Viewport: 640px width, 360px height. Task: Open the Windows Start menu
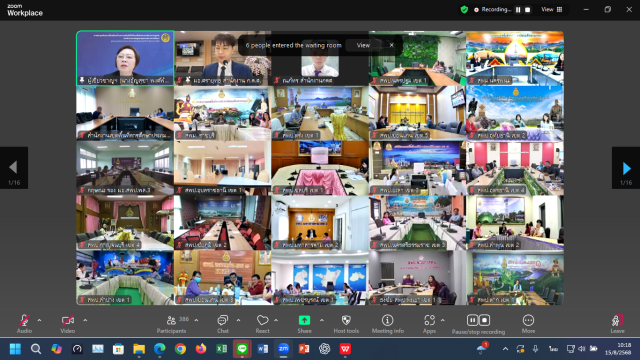coord(15,349)
